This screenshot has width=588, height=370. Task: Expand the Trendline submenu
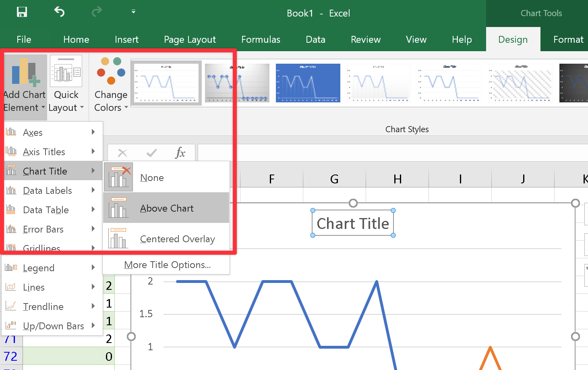pyautogui.click(x=52, y=306)
